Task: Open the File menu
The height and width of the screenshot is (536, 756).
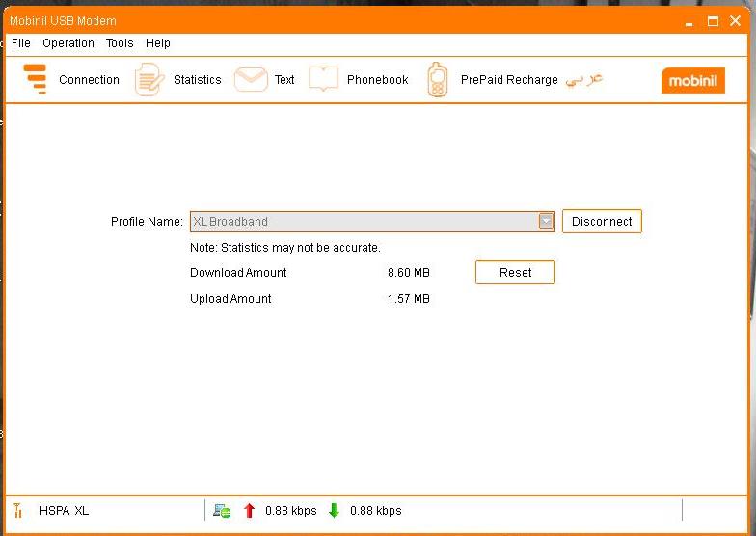Action: [x=21, y=43]
